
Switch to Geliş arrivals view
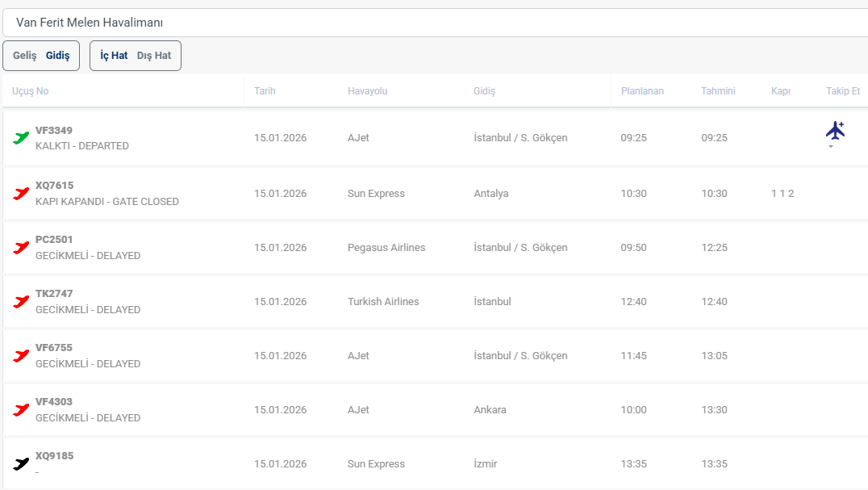(25, 56)
